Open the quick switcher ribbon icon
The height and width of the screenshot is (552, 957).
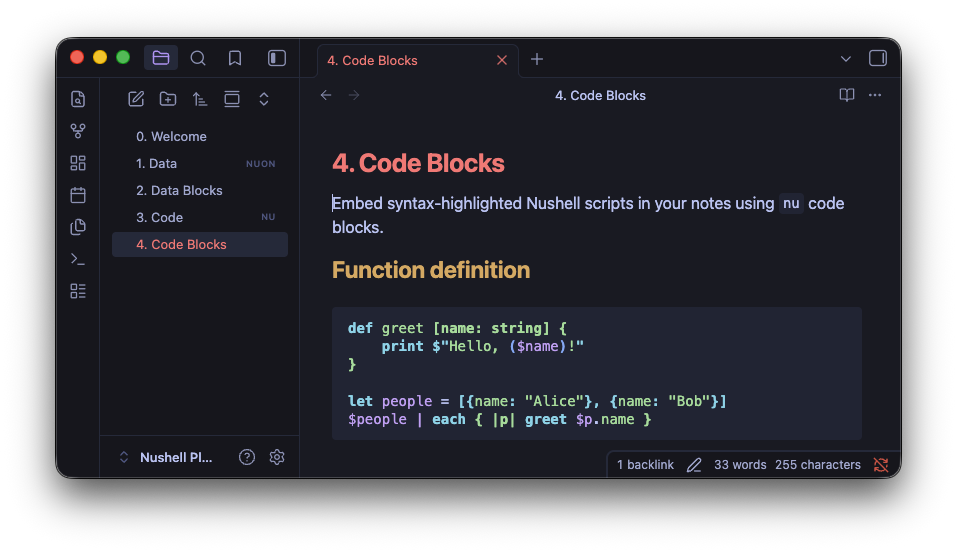[x=78, y=99]
